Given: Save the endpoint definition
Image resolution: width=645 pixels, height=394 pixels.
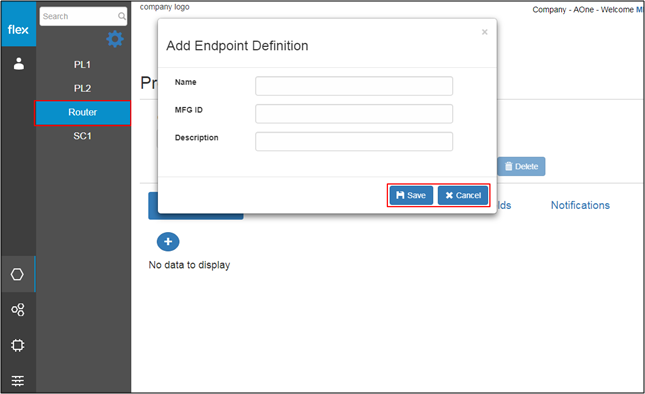Looking at the screenshot, I should tap(411, 195).
